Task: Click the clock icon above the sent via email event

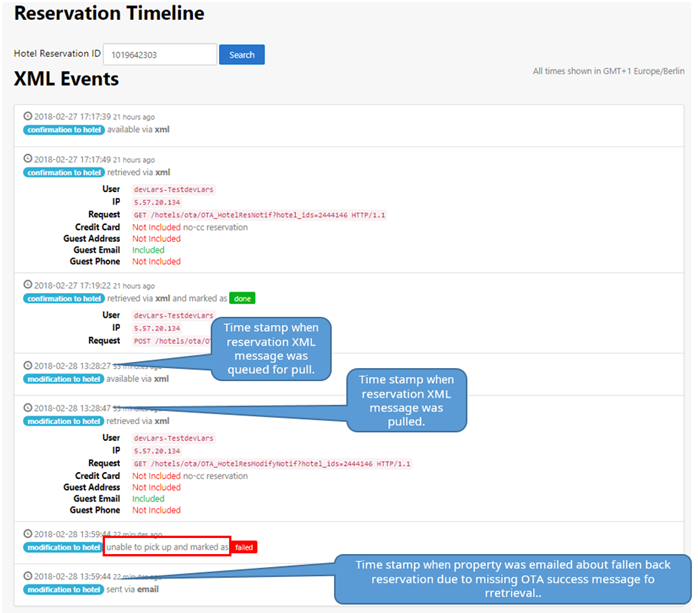Action: [x=28, y=576]
